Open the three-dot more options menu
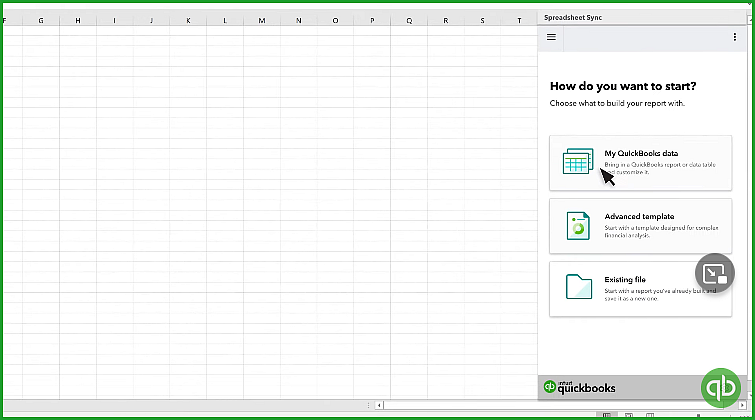 (x=735, y=37)
